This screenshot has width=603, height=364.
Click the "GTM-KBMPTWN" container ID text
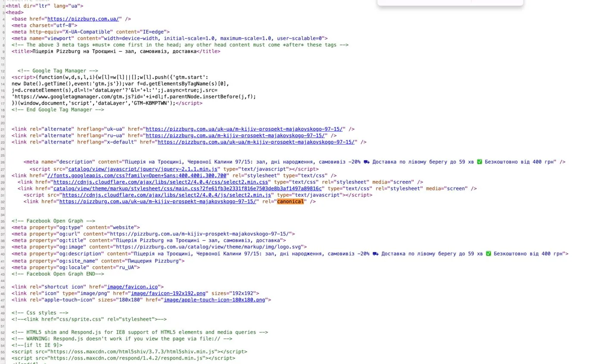pos(152,103)
